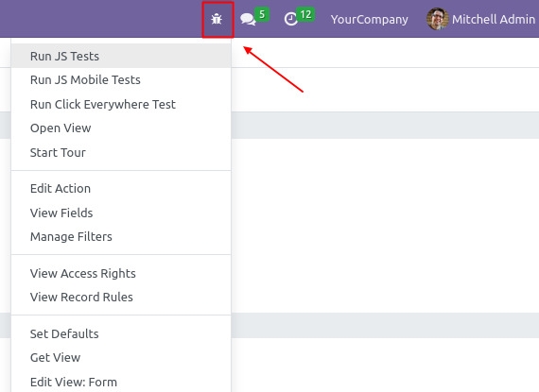The height and width of the screenshot is (392, 539).
Task: Choose Edit Action
Action: pyautogui.click(x=121, y=189)
